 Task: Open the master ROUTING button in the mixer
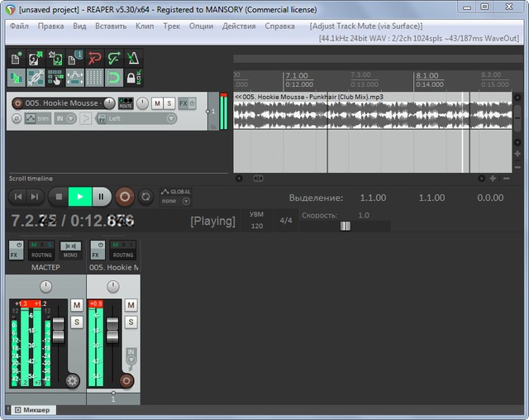tap(41, 250)
